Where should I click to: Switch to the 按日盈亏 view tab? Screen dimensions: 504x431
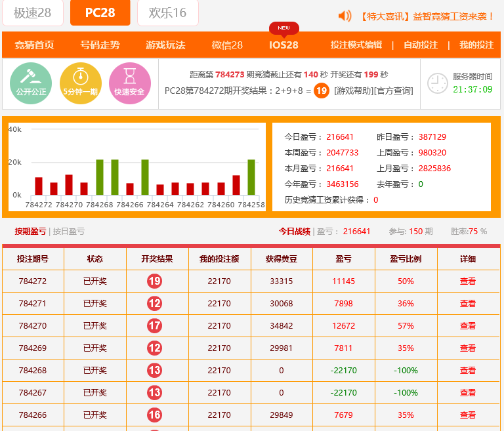(x=69, y=232)
